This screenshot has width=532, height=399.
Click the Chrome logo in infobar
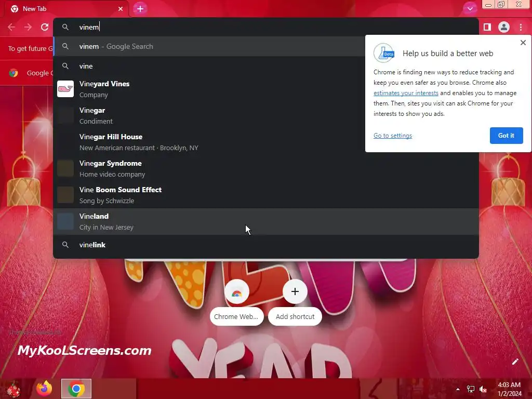pos(14,73)
